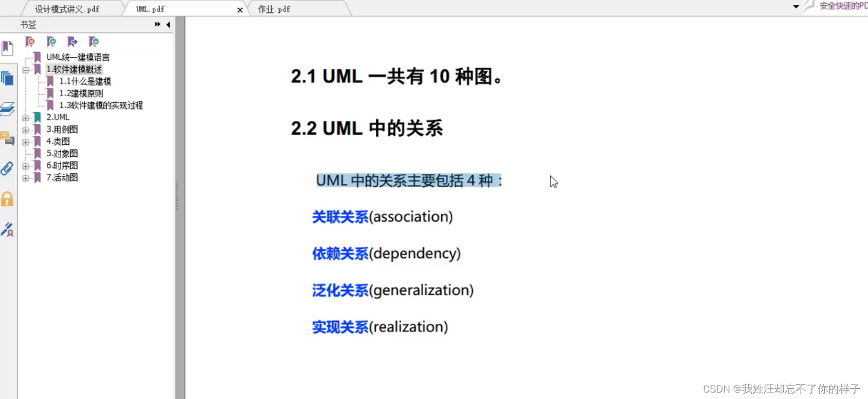Click the bookmarks panel splitter handle
This screenshot has height=399, width=868.
(177, 197)
